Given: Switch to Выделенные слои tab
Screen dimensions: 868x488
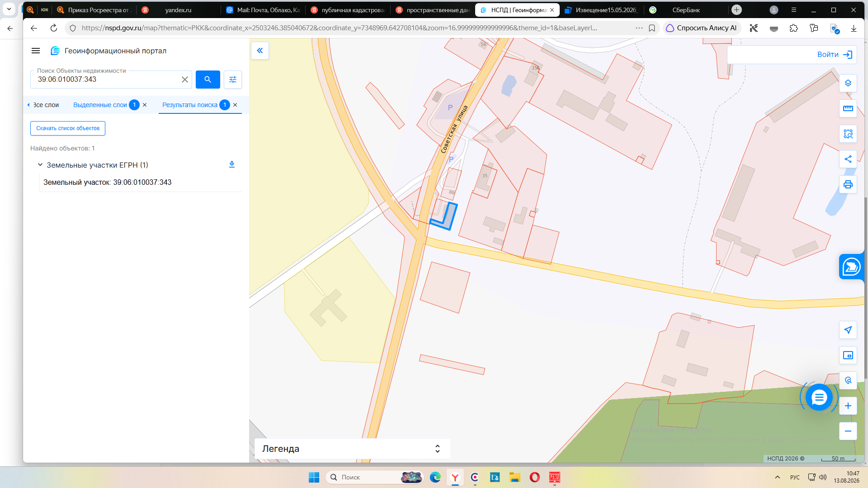Looking at the screenshot, I should coord(100,105).
